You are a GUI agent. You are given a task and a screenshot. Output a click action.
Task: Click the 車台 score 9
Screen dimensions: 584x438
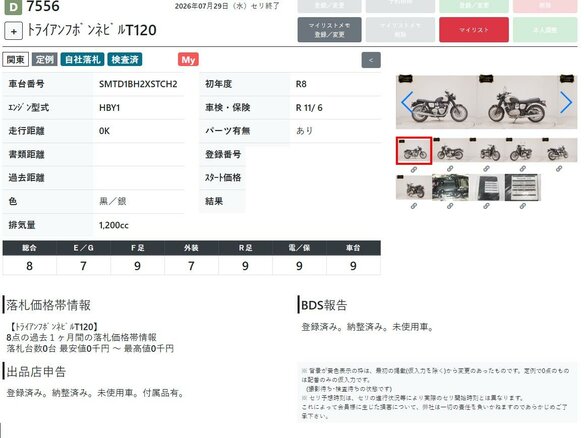(353, 266)
